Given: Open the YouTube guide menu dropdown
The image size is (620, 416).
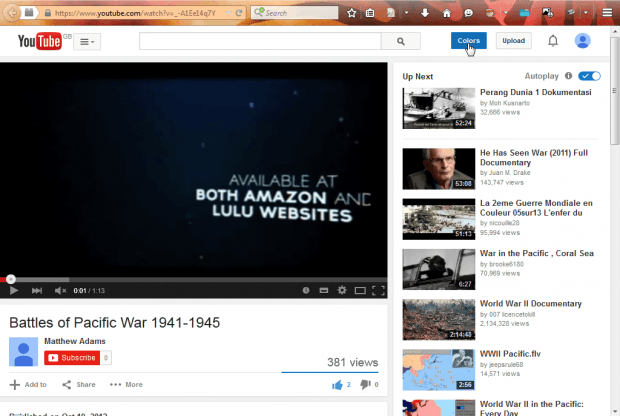Looking at the screenshot, I should point(88,41).
